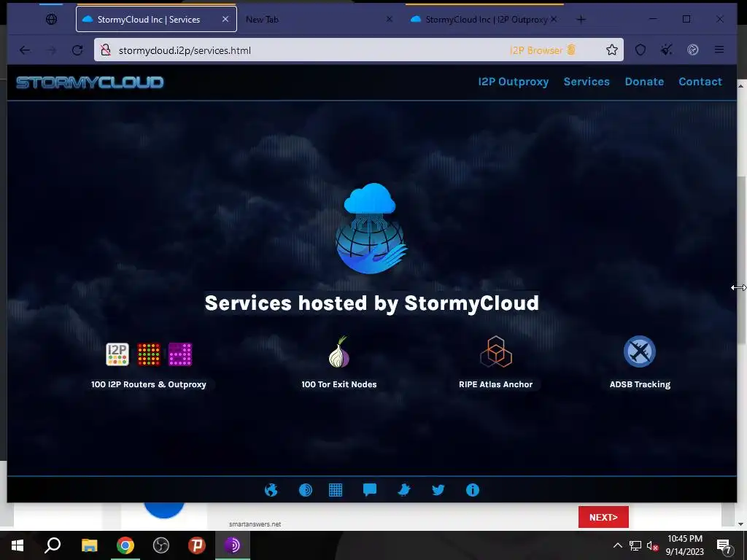Open the Services nav link
The width and height of the screenshot is (747, 560).
pos(587,82)
